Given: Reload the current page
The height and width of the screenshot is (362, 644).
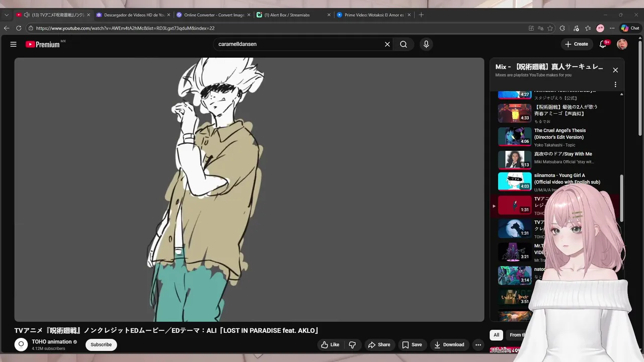Looking at the screenshot, I should (19, 28).
